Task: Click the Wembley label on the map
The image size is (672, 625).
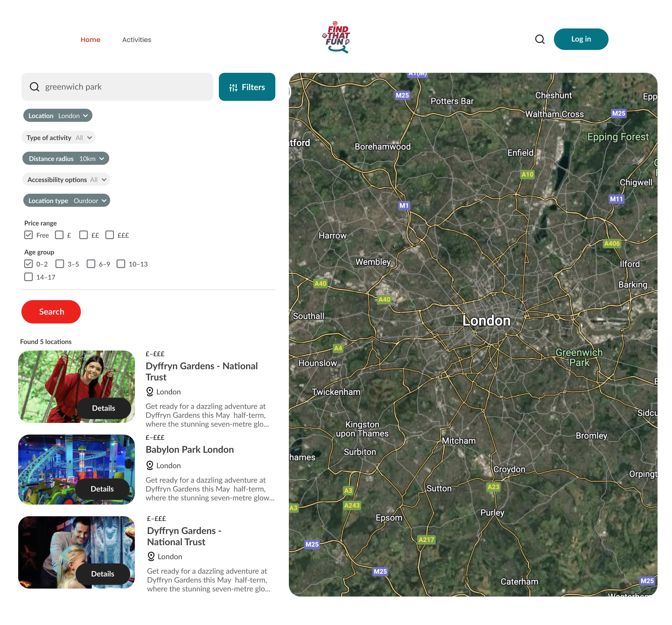Action: [x=373, y=262]
